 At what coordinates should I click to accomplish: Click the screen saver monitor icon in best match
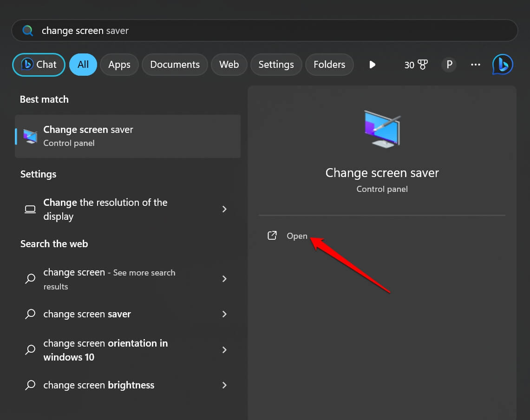(30, 136)
